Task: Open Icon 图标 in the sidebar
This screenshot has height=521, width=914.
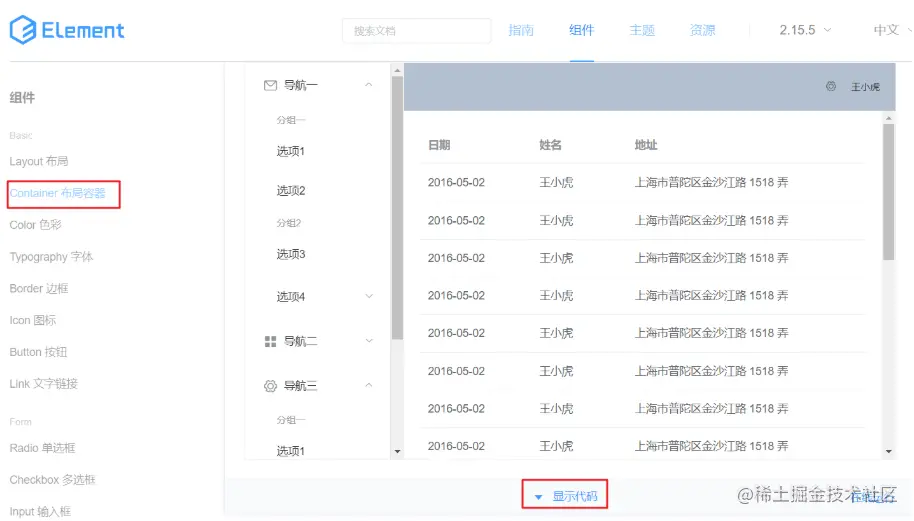Action: (33, 320)
